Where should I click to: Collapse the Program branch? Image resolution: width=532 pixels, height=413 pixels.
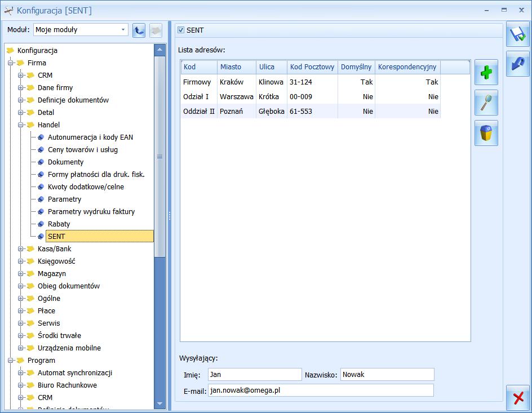pyautogui.click(x=11, y=361)
